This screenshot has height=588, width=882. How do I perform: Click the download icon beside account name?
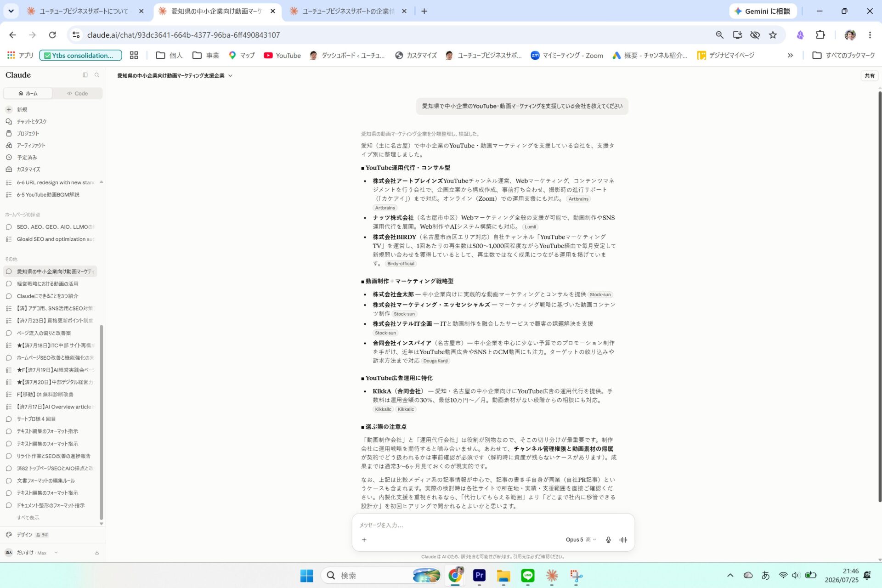97,553
